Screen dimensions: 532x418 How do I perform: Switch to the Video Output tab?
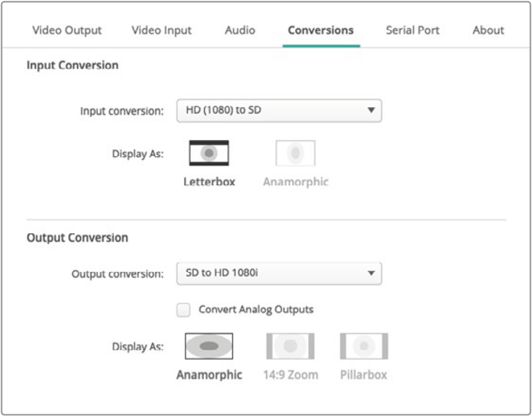67,30
